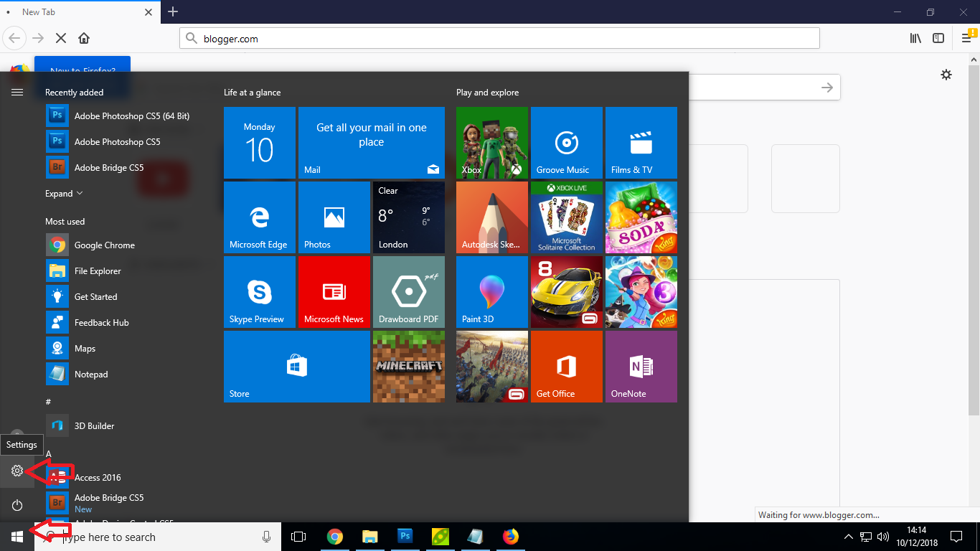Open Task View on the taskbar
The image size is (980, 551).
pyautogui.click(x=298, y=537)
